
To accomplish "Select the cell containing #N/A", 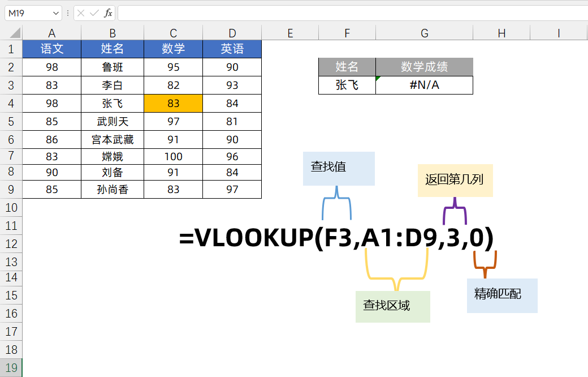I will (424, 85).
